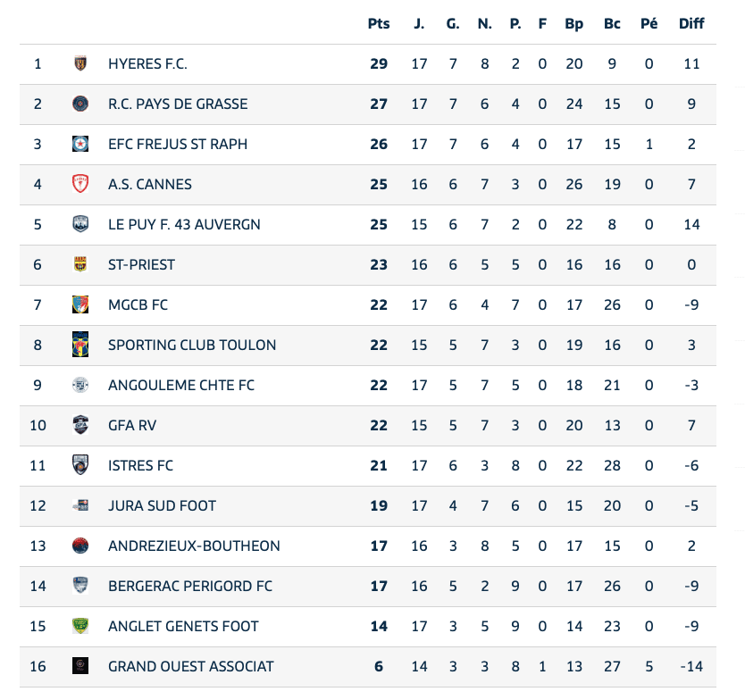
Task: Click the Sporting Club Toulon crest
Action: pos(80,345)
